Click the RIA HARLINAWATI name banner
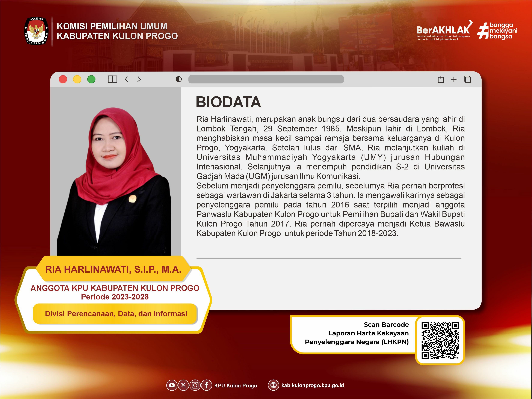 tap(113, 269)
